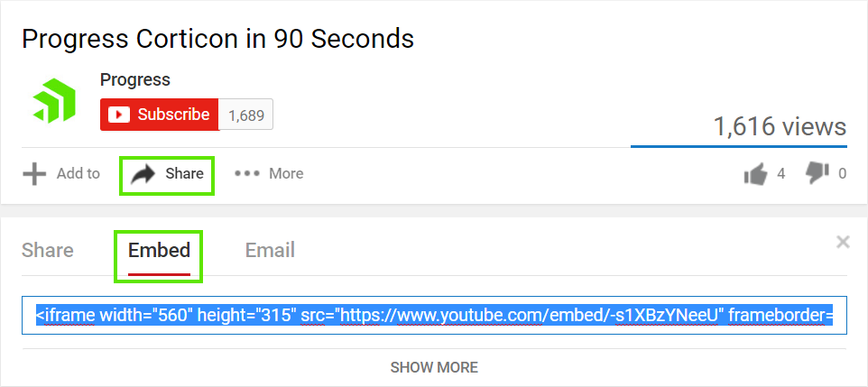Click the 1,689 subscriber count box

(x=245, y=115)
